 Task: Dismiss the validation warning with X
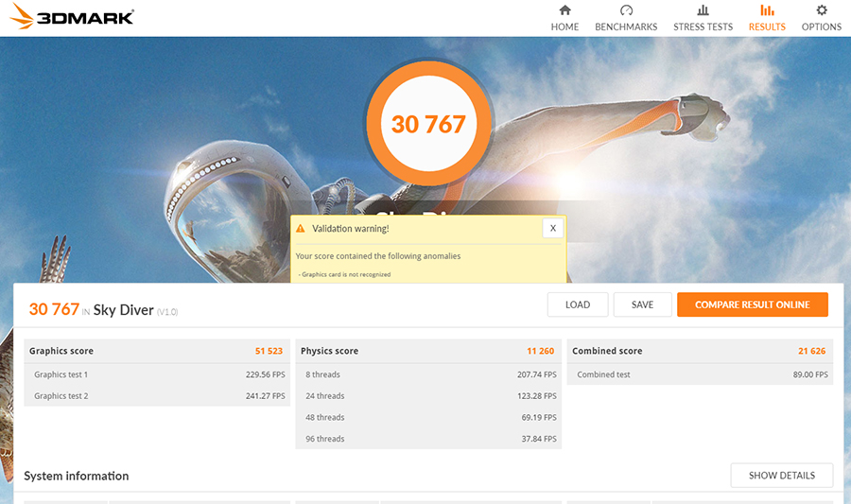(x=553, y=228)
